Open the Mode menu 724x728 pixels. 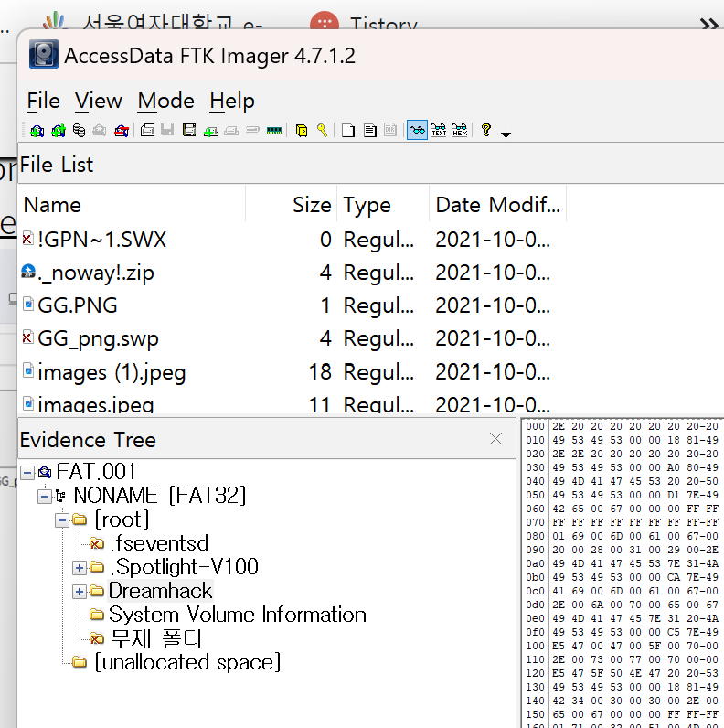point(166,101)
